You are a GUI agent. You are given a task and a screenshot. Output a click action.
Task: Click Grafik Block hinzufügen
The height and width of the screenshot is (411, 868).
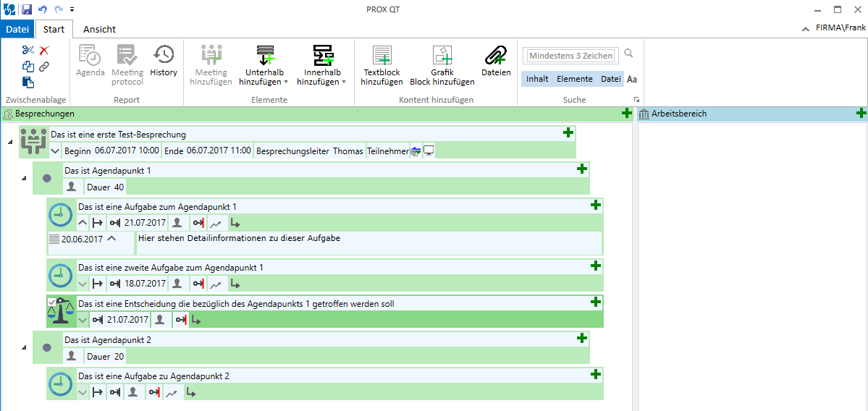[442, 65]
